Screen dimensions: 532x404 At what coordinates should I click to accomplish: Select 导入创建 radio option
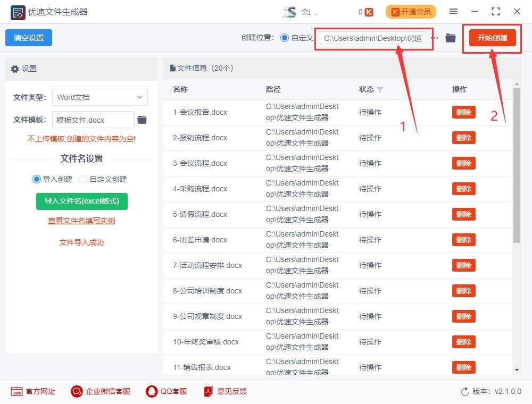click(x=36, y=179)
